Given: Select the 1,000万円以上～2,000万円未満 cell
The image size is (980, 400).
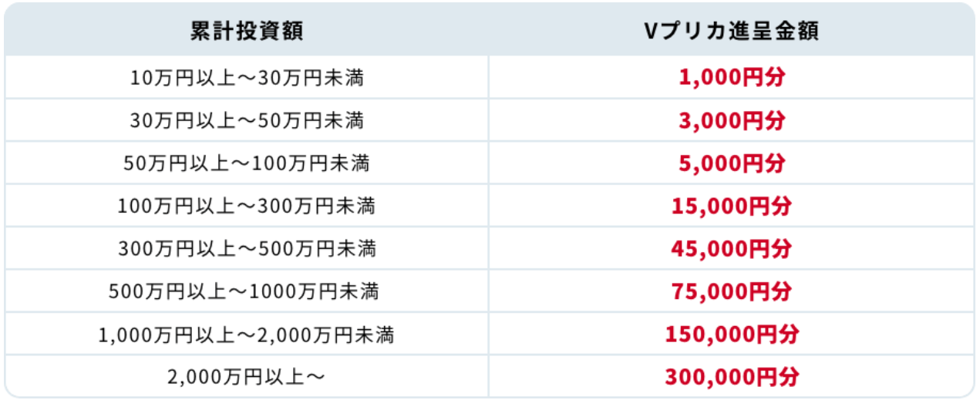Looking at the screenshot, I should coord(247,334).
